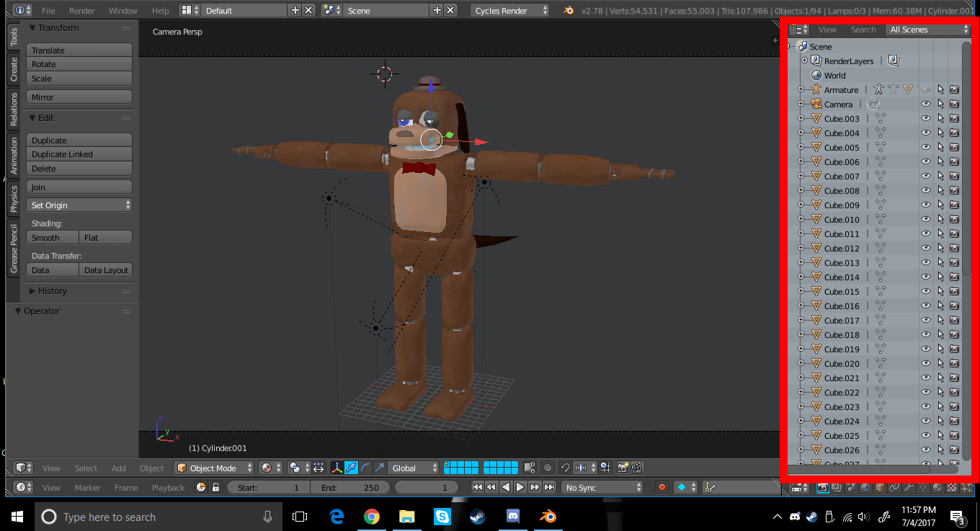Toggle selectability arrow for Cube.005
Image resolution: width=980 pixels, height=531 pixels.
click(941, 147)
